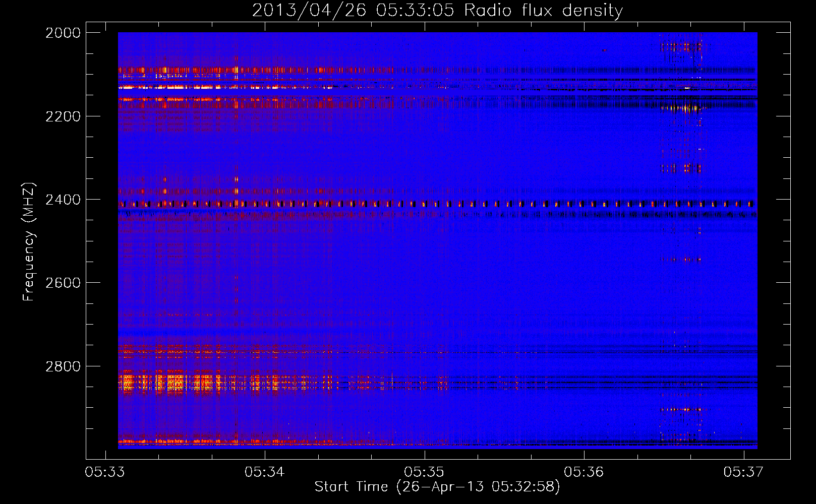This screenshot has height=504, width=816.
Task: Click the '2600' frequency axis label
Action: 63,283
